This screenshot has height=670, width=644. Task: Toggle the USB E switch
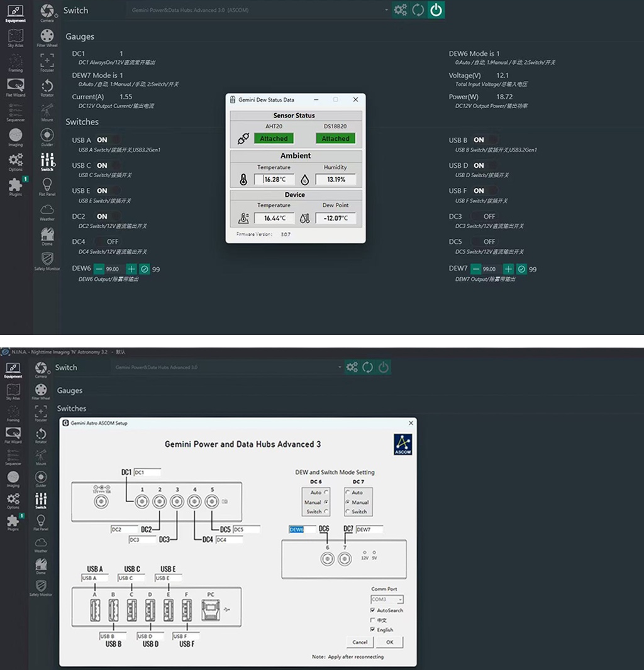click(109, 190)
